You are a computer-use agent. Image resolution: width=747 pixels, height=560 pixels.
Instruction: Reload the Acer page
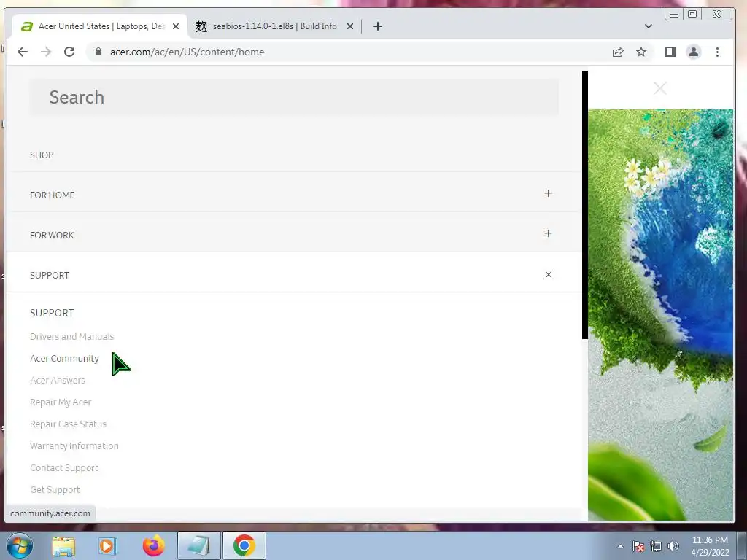click(69, 52)
